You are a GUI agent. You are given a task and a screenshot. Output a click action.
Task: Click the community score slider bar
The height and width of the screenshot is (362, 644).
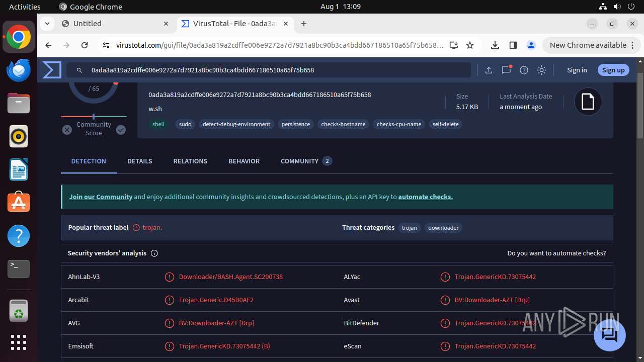click(94, 117)
